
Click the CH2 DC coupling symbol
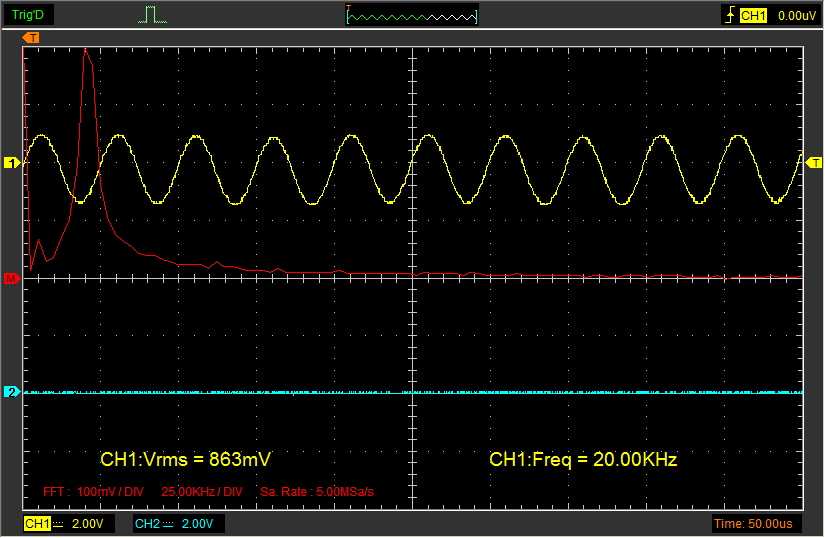[x=168, y=524]
